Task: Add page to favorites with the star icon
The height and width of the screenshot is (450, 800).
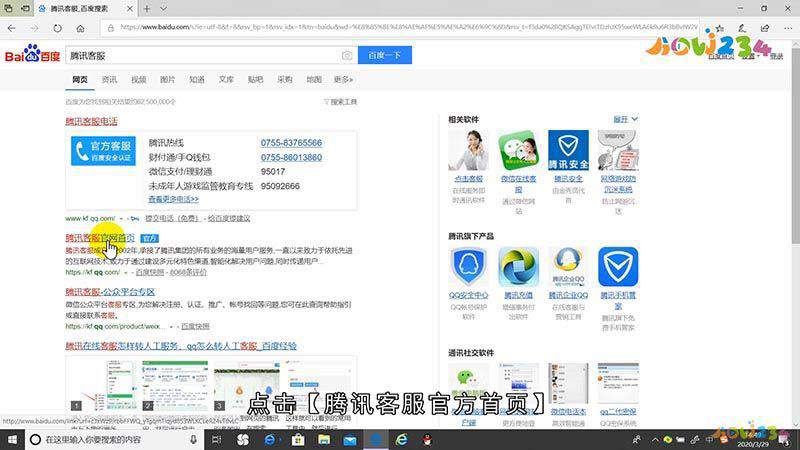Action: point(719,28)
